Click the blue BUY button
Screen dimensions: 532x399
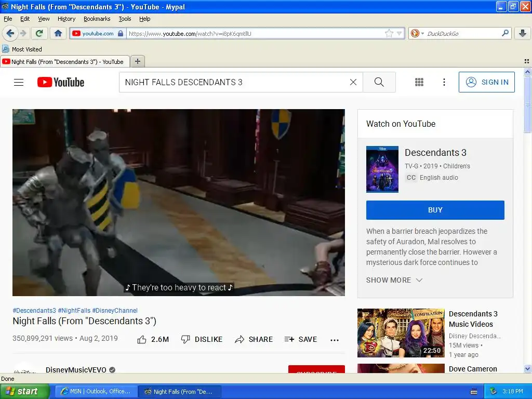(435, 210)
